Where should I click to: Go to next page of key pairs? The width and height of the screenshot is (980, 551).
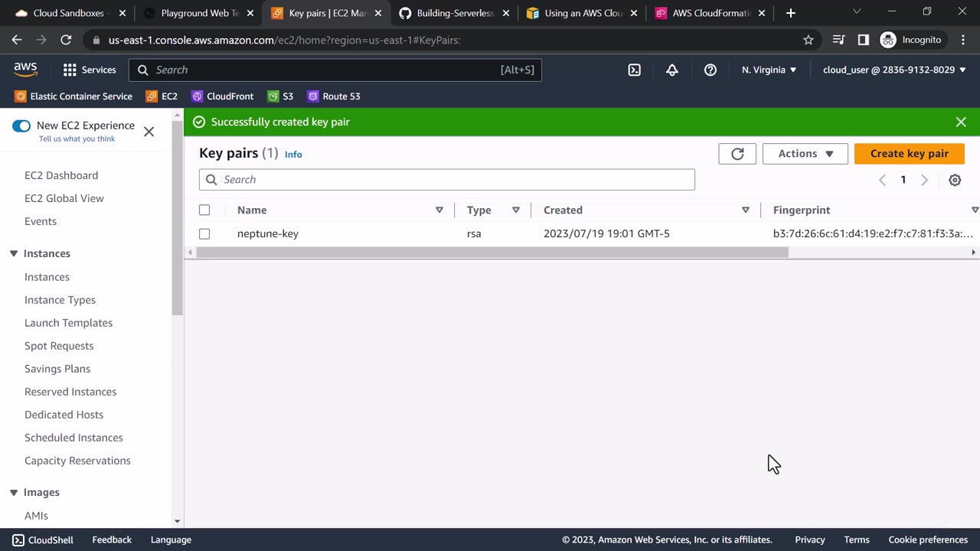pos(924,180)
